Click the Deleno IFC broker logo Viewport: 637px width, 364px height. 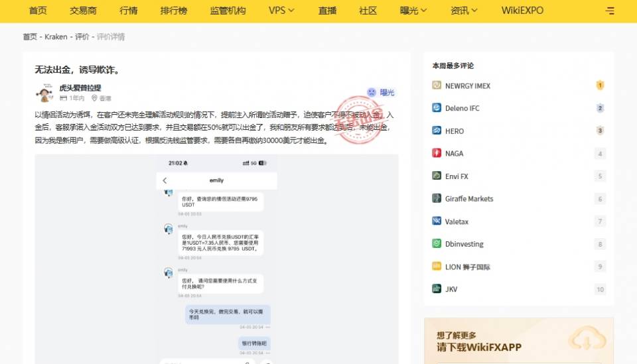click(x=437, y=108)
